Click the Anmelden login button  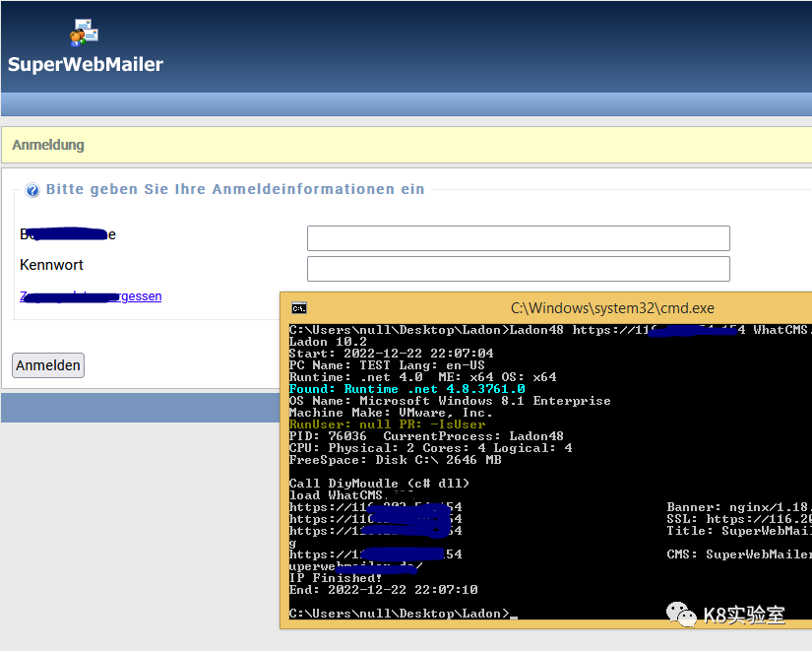[48, 365]
